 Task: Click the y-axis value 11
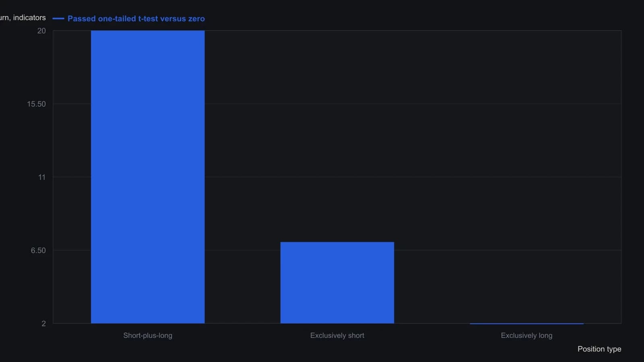point(42,177)
